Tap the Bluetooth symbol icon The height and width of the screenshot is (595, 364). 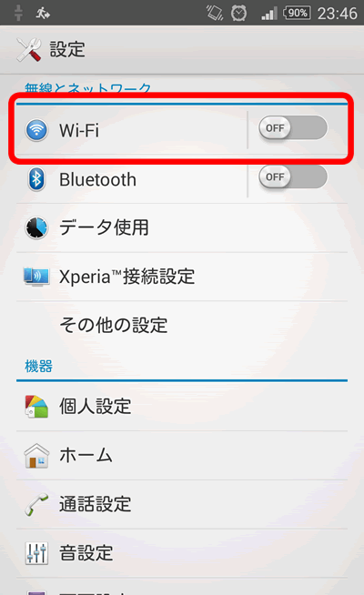coord(36,179)
